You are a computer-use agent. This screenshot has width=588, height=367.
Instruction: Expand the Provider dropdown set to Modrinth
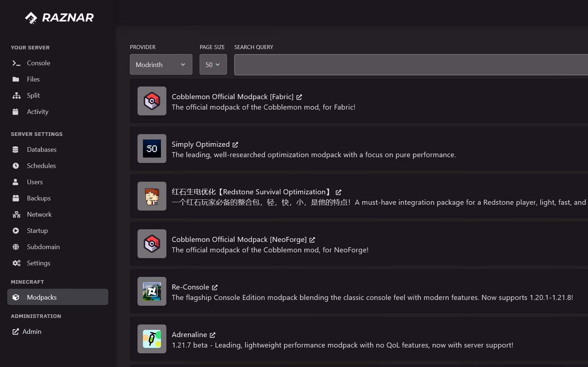(x=161, y=65)
